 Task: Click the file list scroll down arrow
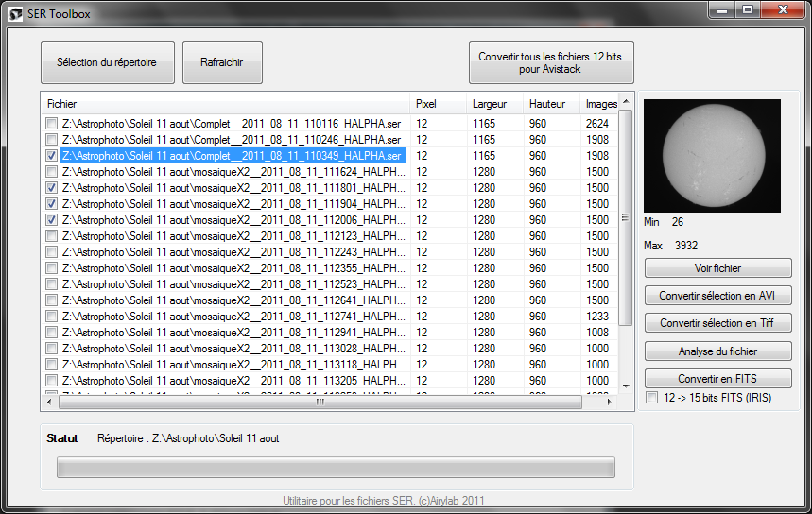[x=626, y=386]
